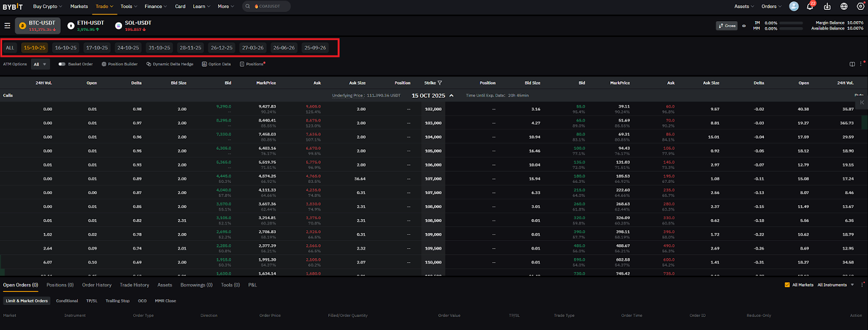868x330 pixels.
Task: Expand the Tools menu
Action: point(129,7)
